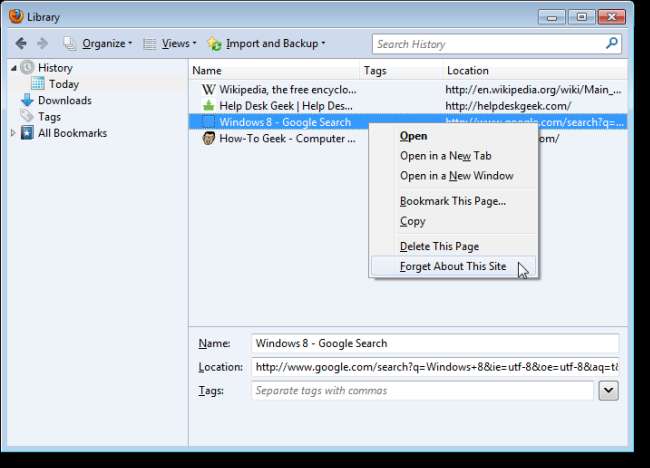Click the How-To Geek face favicon
This screenshot has height=468, width=650.
tap(209, 138)
